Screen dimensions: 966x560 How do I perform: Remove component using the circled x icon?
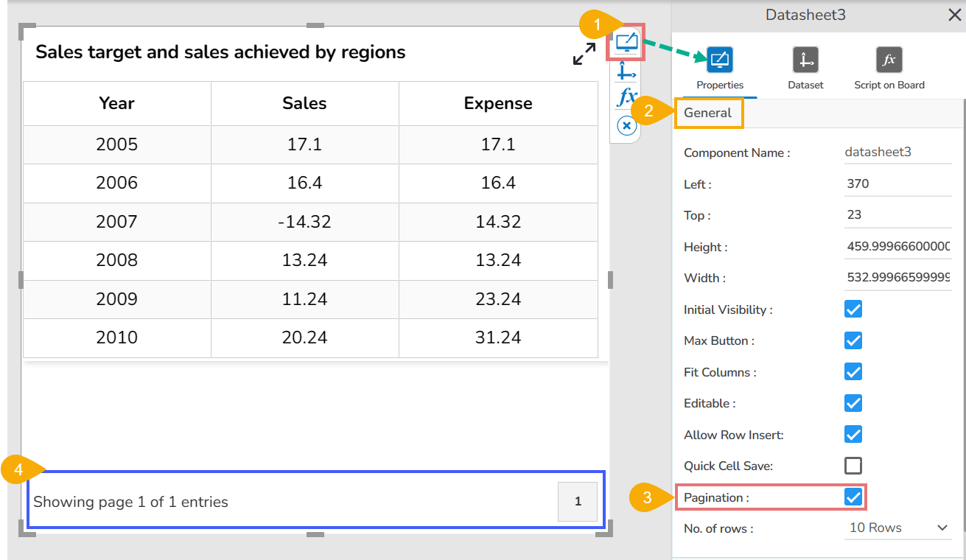click(626, 126)
